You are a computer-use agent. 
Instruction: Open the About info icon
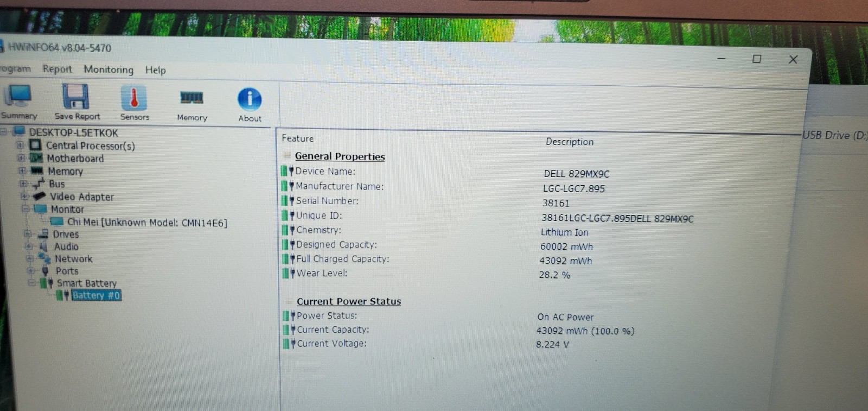click(250, 99)
